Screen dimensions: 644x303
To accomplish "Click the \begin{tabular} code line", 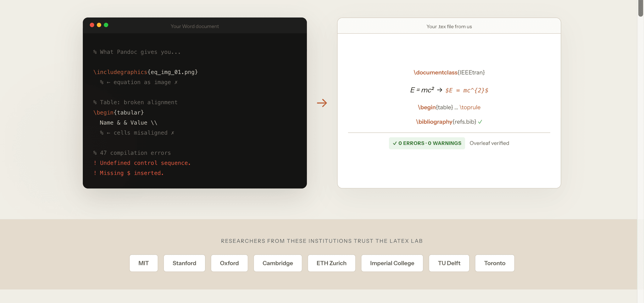I will click(119, 112).
